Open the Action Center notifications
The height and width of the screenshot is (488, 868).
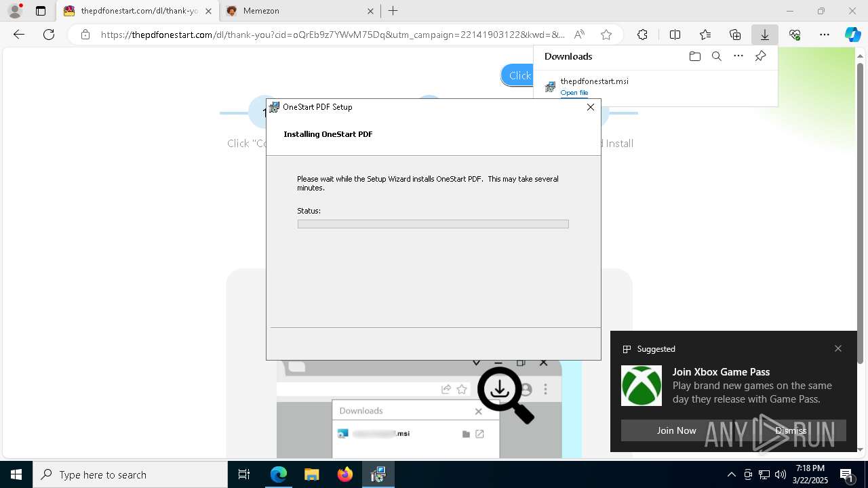tap(847, 474)
